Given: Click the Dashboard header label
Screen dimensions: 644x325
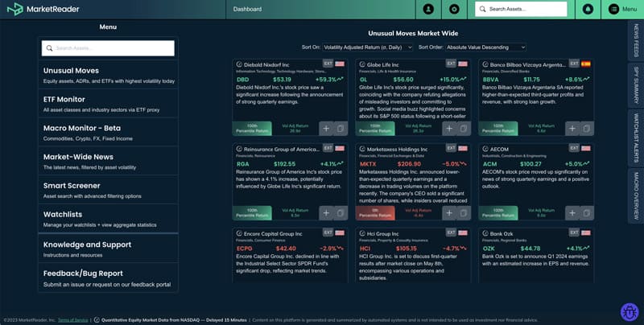Looking at the screenshot, I should point(247,9).
